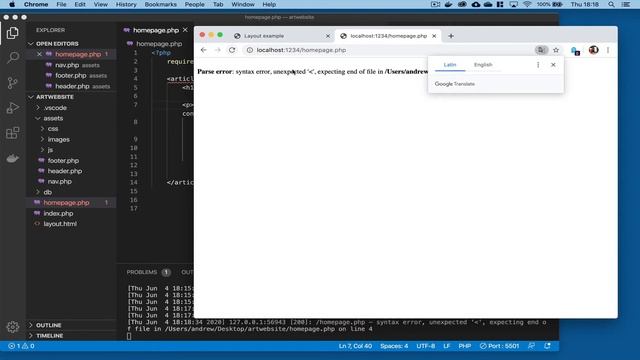The width and height of the screenshot is (640, 360).
Task: Open the Apple menu
Action: pos(12,4)
